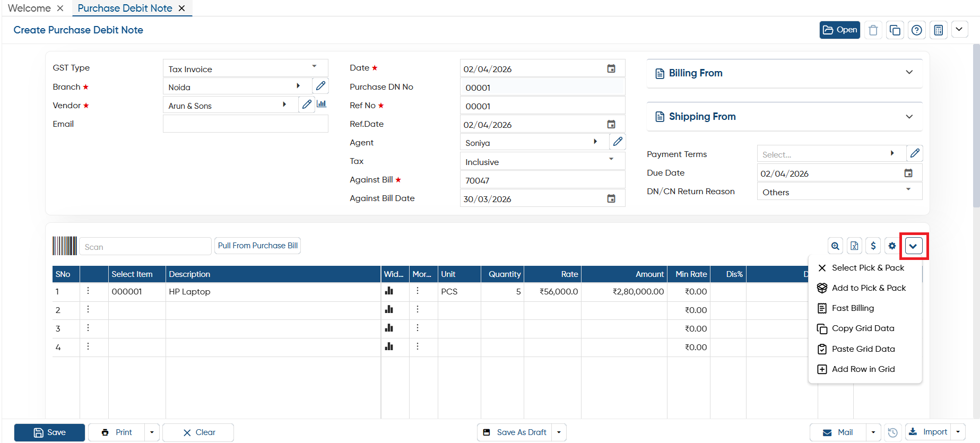This screenshot has height=443, width=980.
Task: Open the vendor chart icon beside Arun & Sons
Action: (322, 104)
